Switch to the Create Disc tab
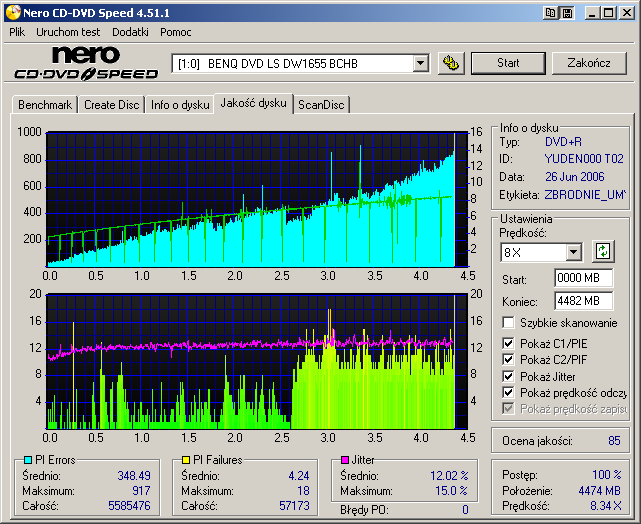Screen dimensions: 641x524 click(x=112, y=105)
